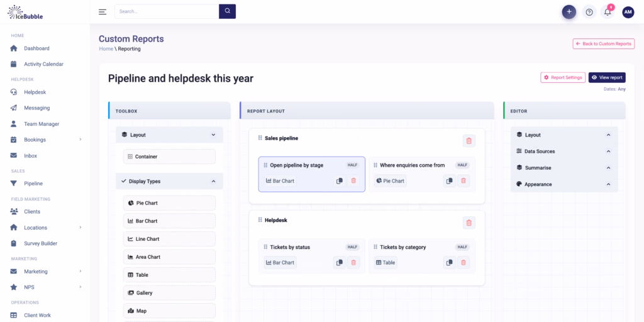Delete the Where enquiries come from widget
The image size is (644, 322).
[464, 180]
